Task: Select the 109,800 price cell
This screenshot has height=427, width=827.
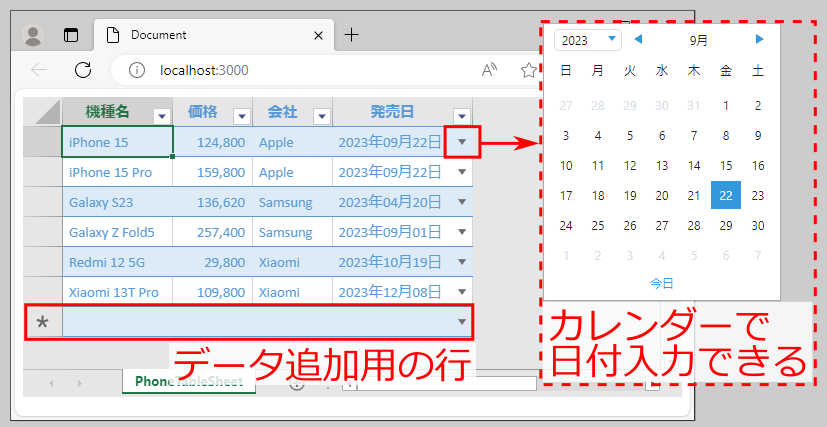Action: point(213,292)
